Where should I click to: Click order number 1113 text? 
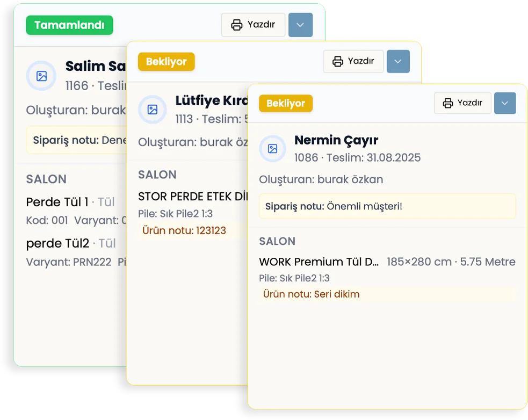[184, 119]
